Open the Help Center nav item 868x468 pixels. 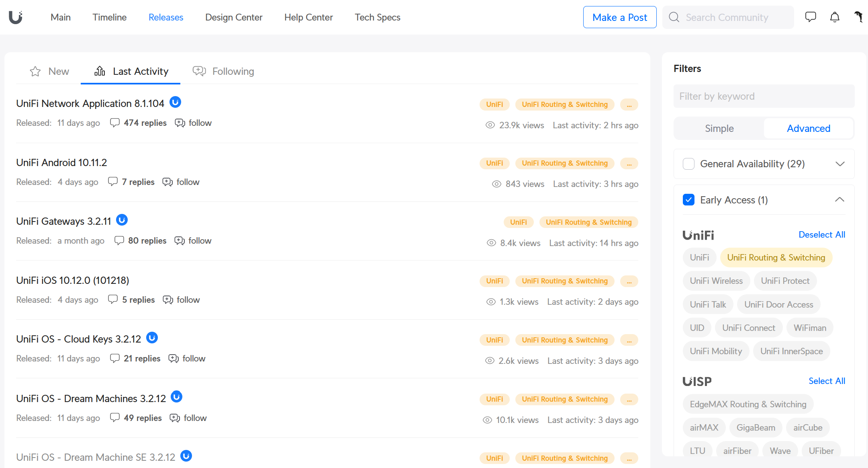[308, 17]
